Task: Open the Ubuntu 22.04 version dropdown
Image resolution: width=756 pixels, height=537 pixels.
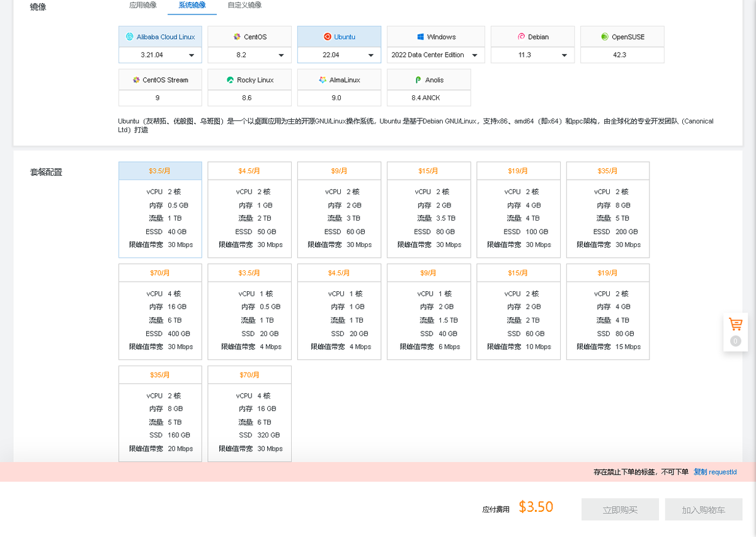Action: pos(339,55)
